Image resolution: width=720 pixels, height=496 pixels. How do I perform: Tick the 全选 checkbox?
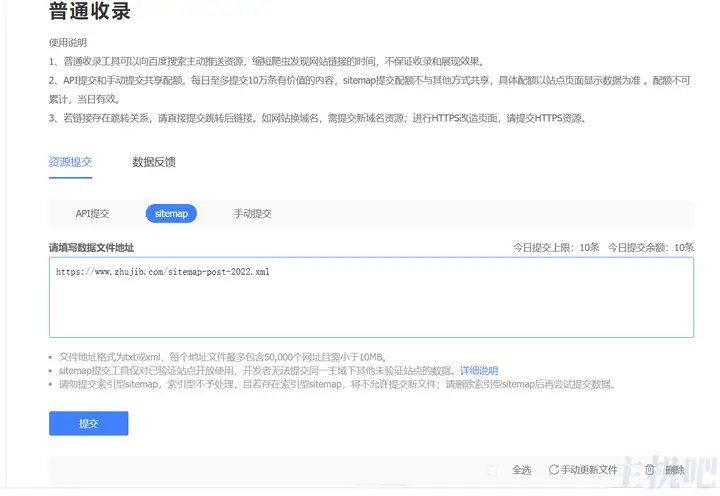click(493, 470)
